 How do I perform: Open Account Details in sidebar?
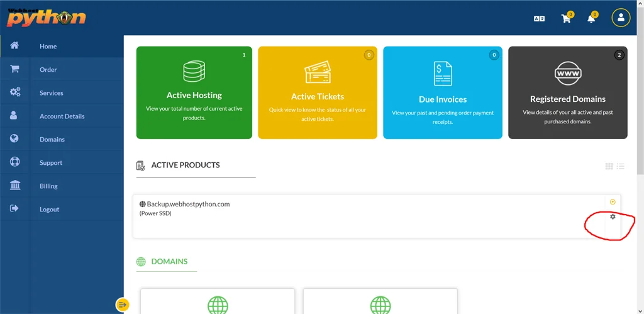(x=62, y=116)
